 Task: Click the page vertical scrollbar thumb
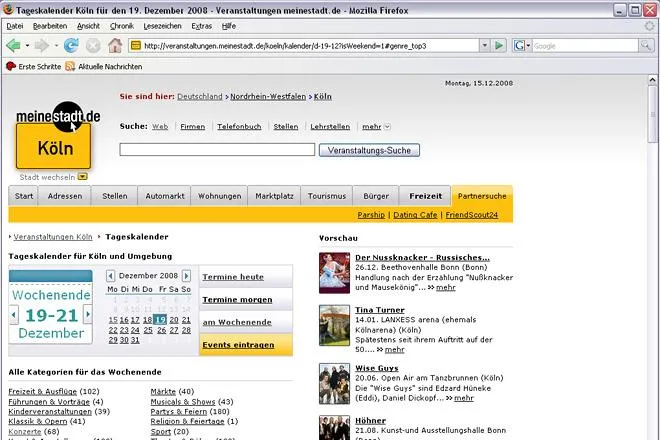(x=652, y=116)
